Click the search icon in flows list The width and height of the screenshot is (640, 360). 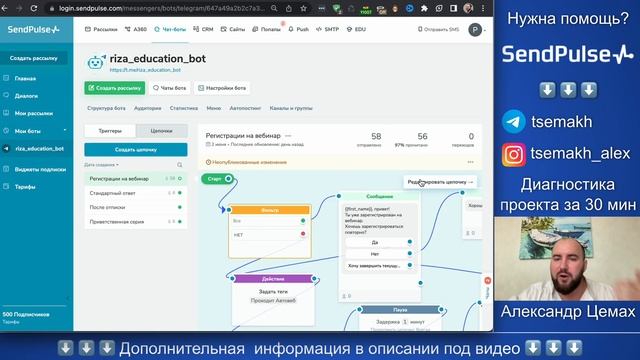180,165
